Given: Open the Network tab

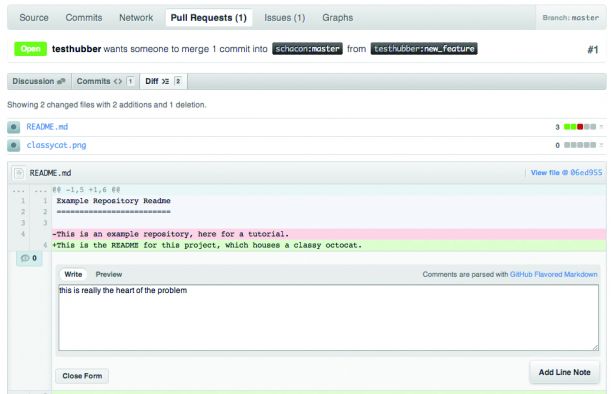Looking at the screenshot, I should 136,18.
